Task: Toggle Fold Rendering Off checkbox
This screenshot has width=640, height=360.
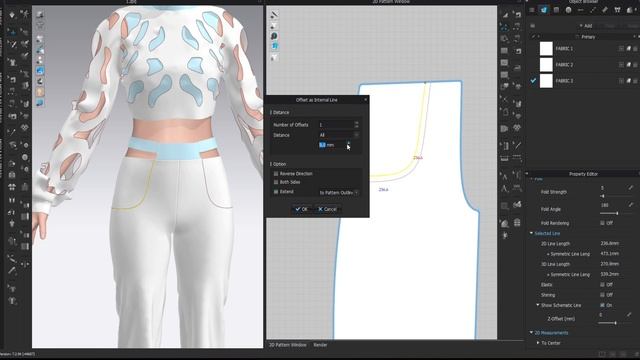Action: point(602,223)
